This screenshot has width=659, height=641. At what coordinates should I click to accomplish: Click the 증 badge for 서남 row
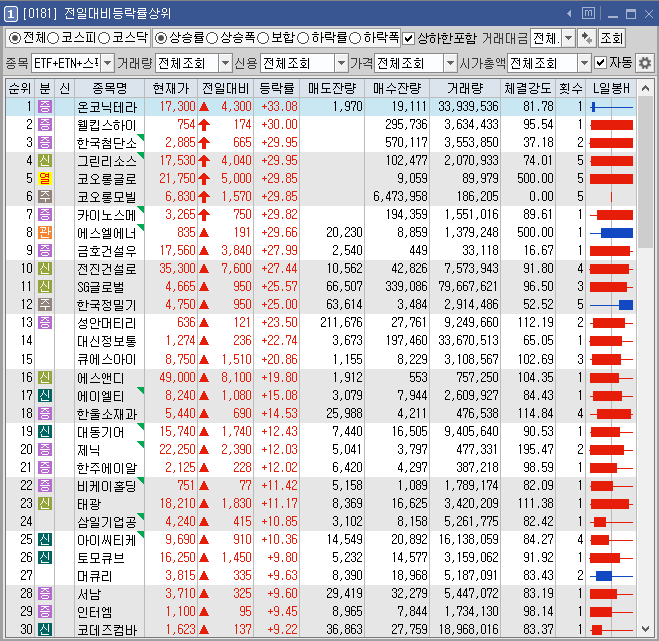[45, 594]
